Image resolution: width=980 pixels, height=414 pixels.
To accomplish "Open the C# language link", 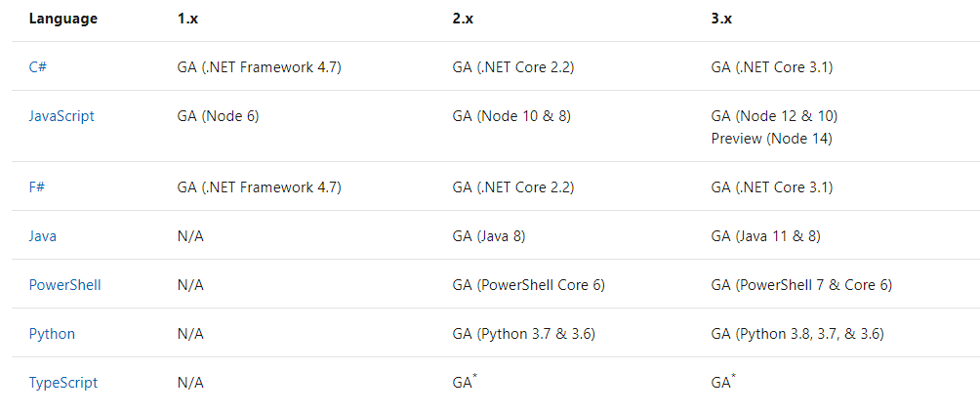I will click(37, 67).
